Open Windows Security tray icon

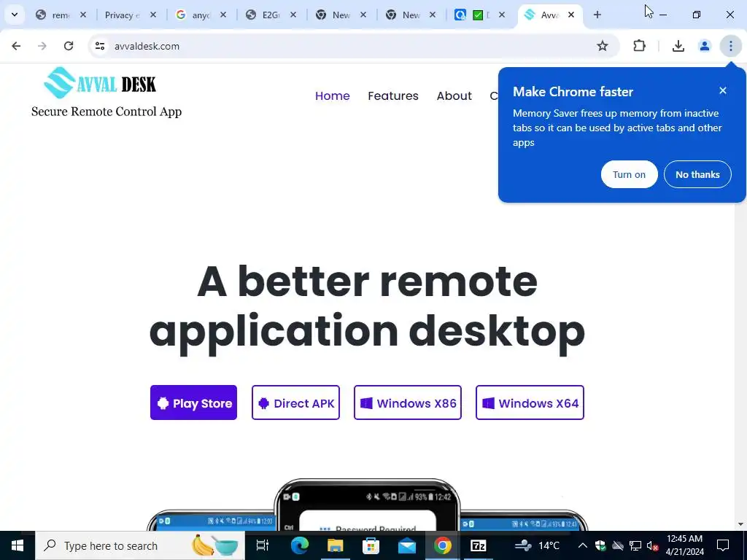point(600,545)
